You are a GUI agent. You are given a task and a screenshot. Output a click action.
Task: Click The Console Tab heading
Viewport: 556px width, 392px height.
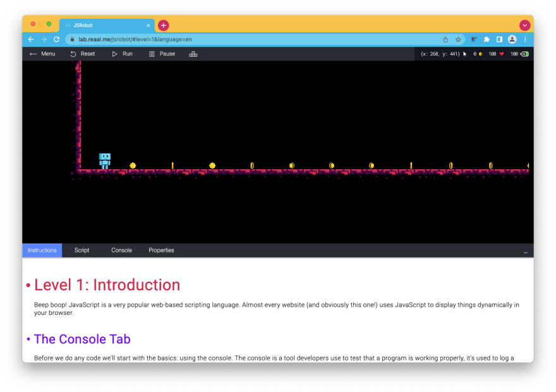(x=82, y=339)
